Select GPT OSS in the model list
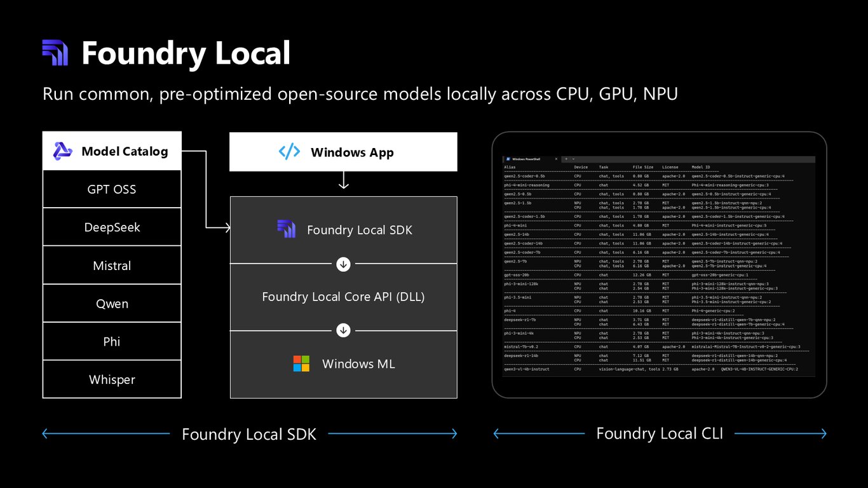The image size is (868, 488). pyautogui.click(x=112, y=189)
